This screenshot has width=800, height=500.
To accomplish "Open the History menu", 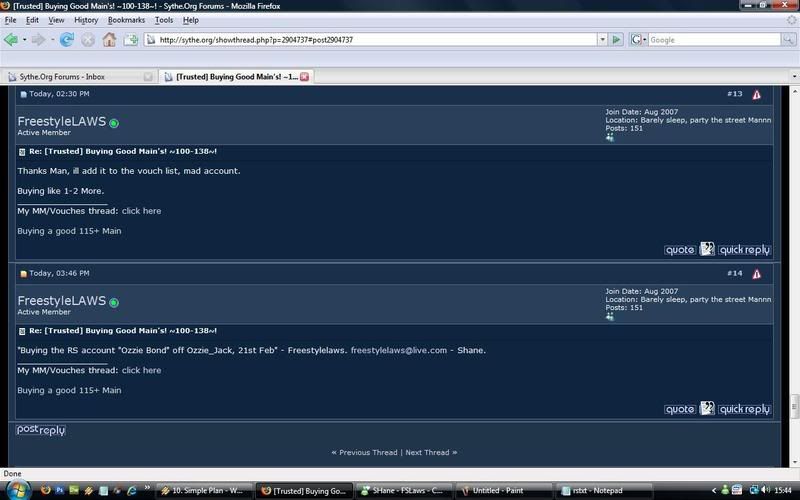I will point(86,20).
